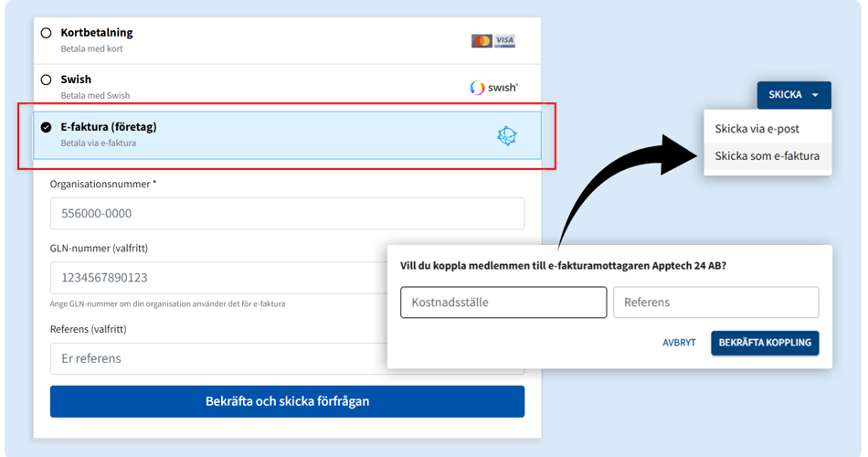Open the SKICKA dropdown button

(786, 94)
